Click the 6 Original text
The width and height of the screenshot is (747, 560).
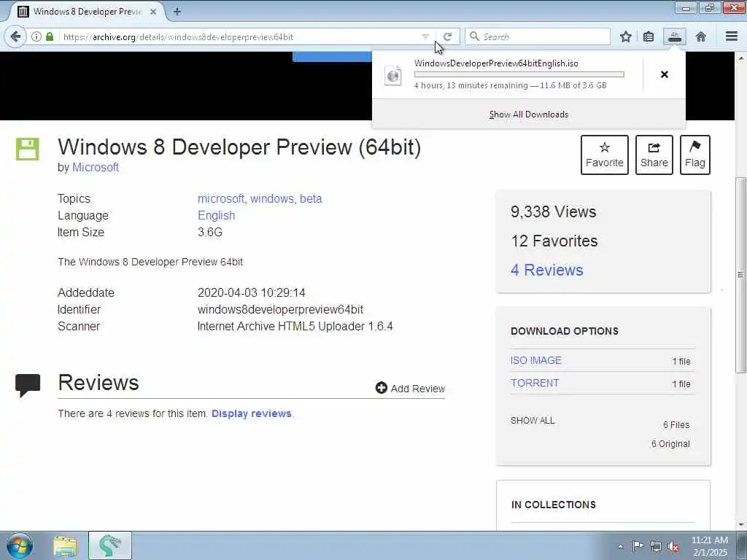[671, 444]
